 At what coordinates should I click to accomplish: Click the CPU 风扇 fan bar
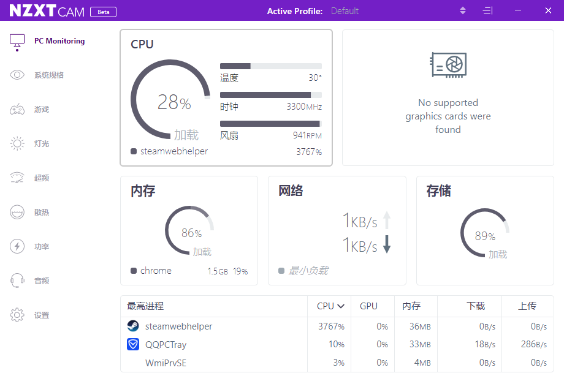[271, 124]
